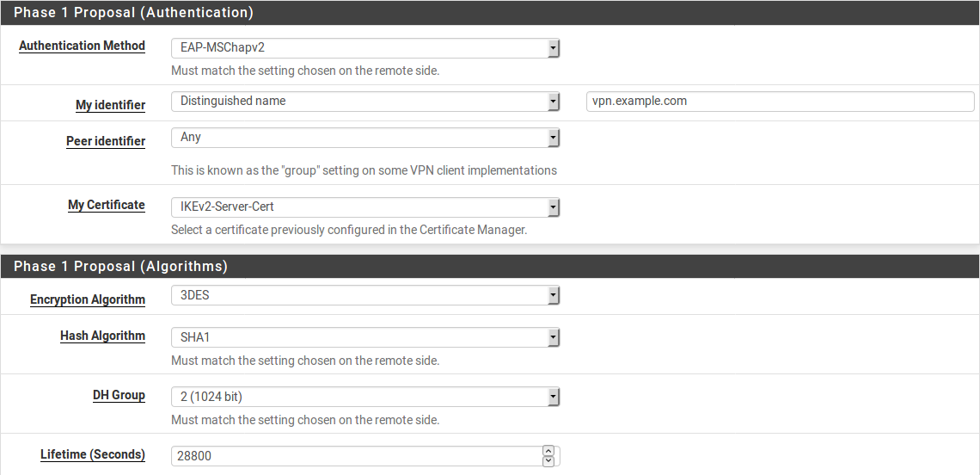Image resolution: width=980 pixels, height=475 pixels.
Task: Click the underlined Lifetime (Seconds) label
Action: [x=93, y=454]
